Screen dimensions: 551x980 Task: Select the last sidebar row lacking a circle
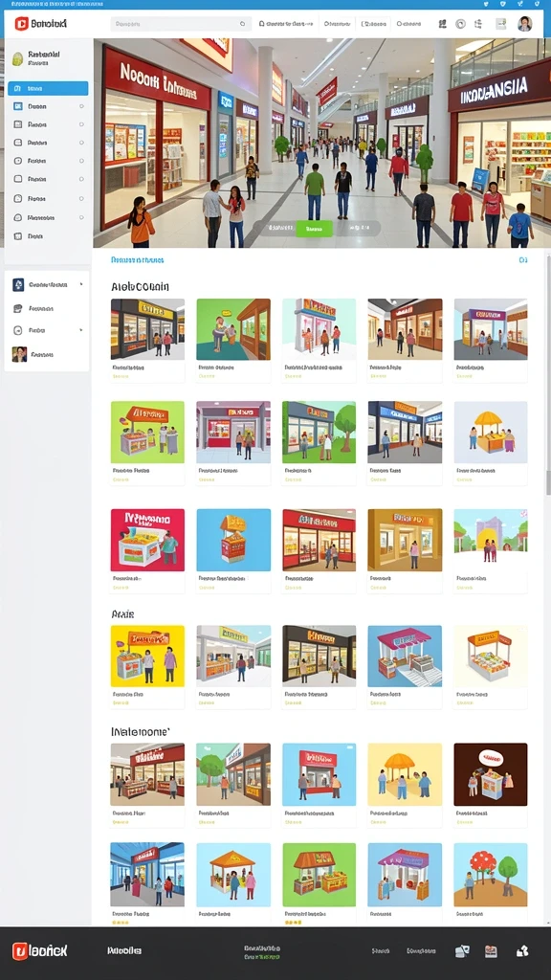click(48, 237)
